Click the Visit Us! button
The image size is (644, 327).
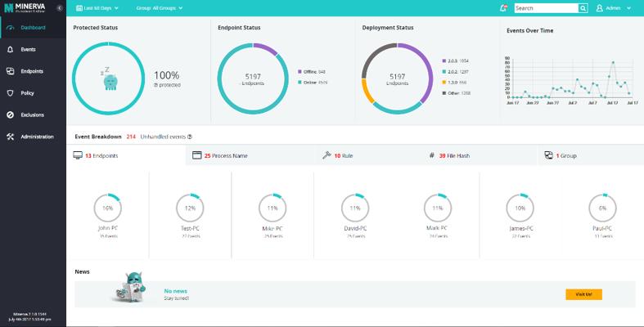[x=583, y=294]
